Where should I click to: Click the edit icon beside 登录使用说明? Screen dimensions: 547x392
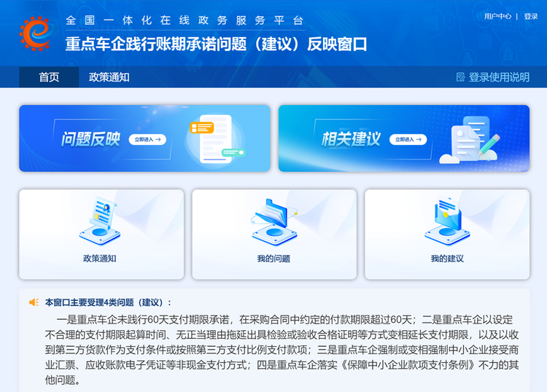click(x=461, y=77)
